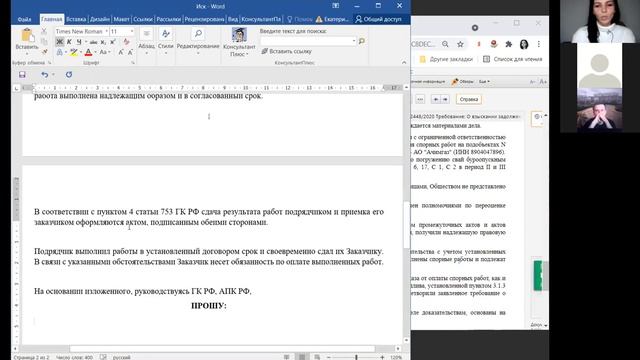Open browser extensions puzzle icon

509,44
